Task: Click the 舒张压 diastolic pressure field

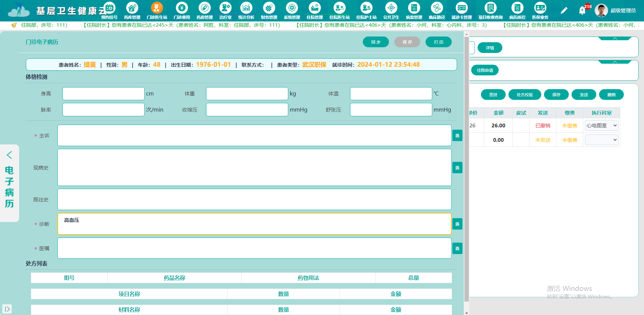Action: pos(391,110)
